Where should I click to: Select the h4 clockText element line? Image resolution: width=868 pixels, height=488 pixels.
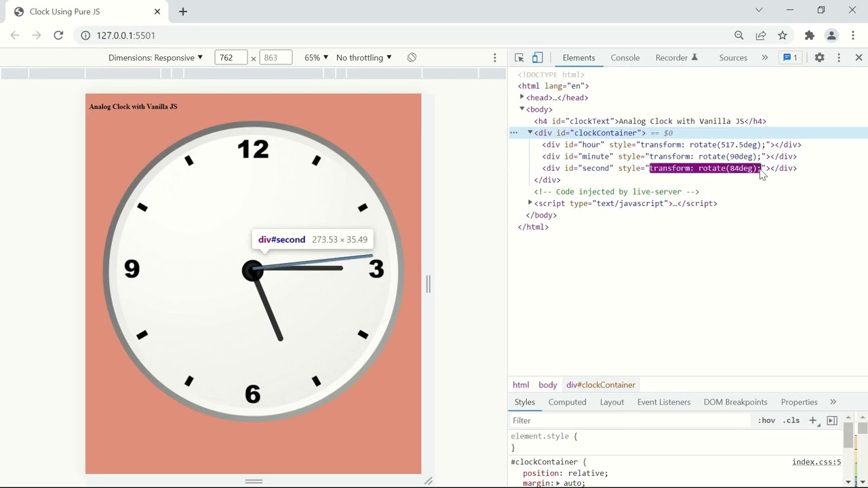click(x=650, y=121)
